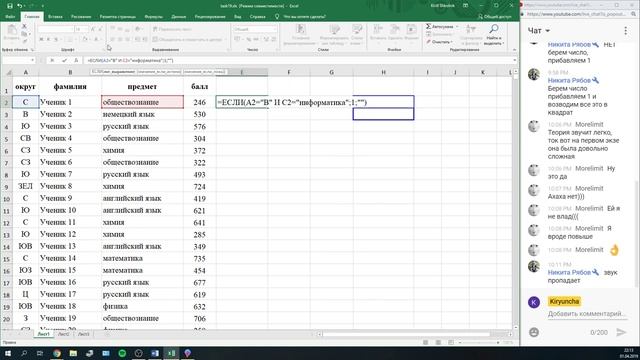Open the font name combo box

pyautogui.click(x=55, y=29)
